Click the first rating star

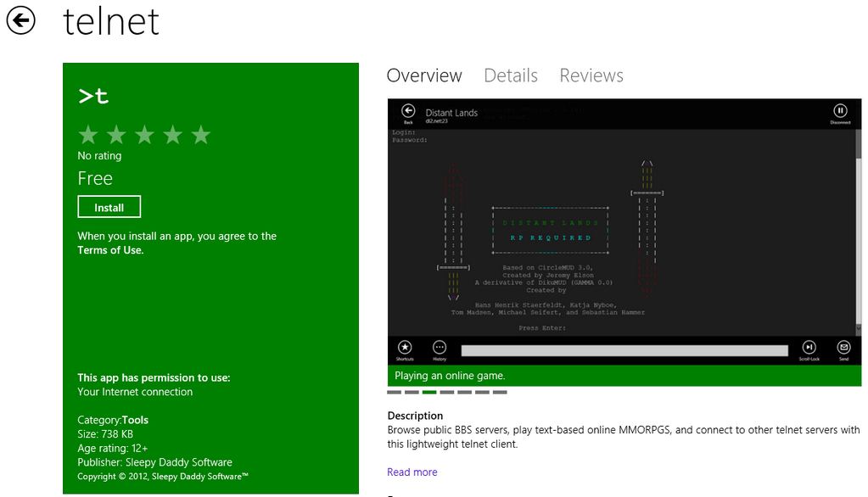(x=87, y=135)
